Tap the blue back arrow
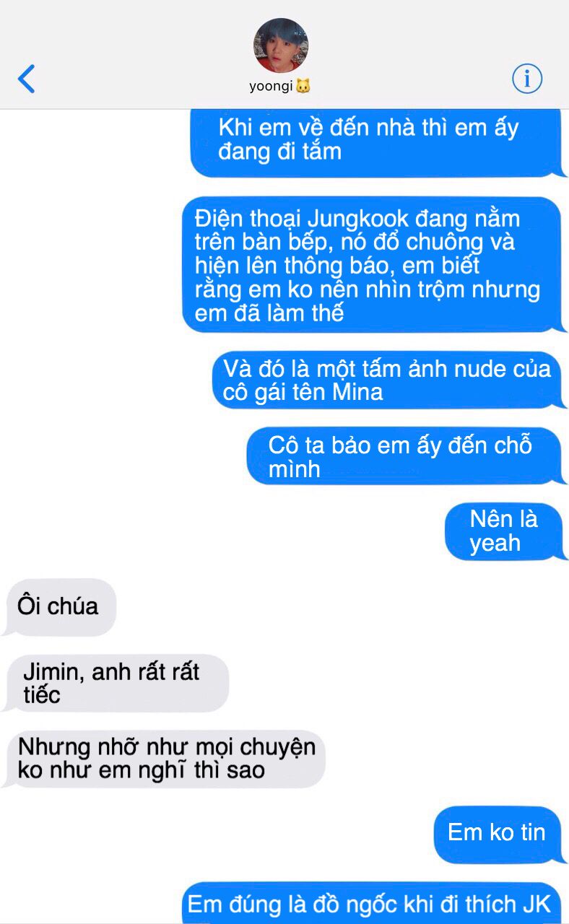 [x=26, y=78]
